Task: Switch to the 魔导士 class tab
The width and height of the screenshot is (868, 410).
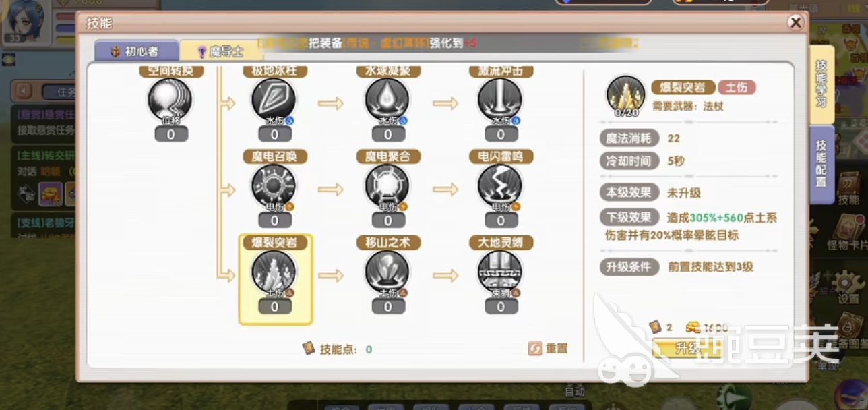Action: (221, 51)
